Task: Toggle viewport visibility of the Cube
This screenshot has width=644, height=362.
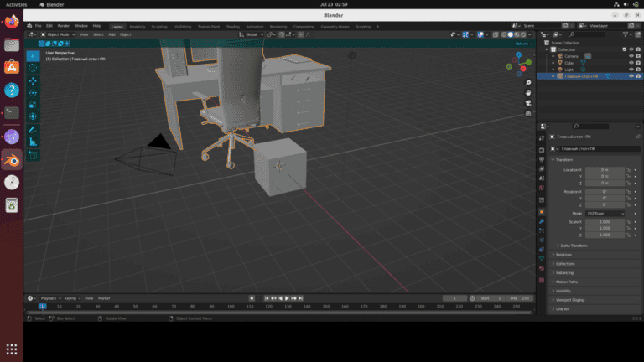Action: coord(631,63)
